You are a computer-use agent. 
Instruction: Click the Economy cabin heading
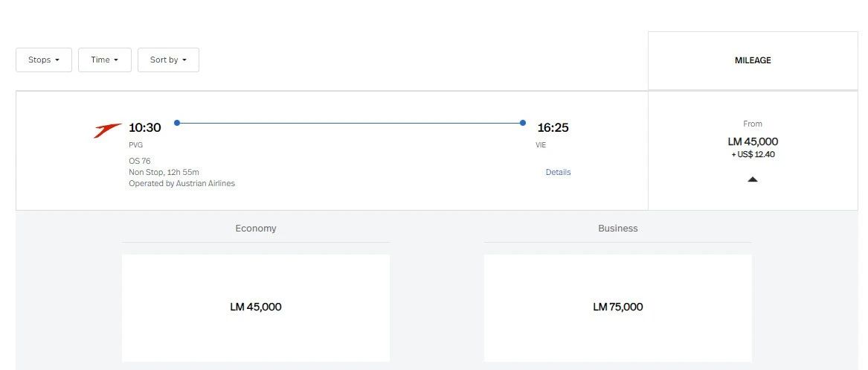coord(256,229)
